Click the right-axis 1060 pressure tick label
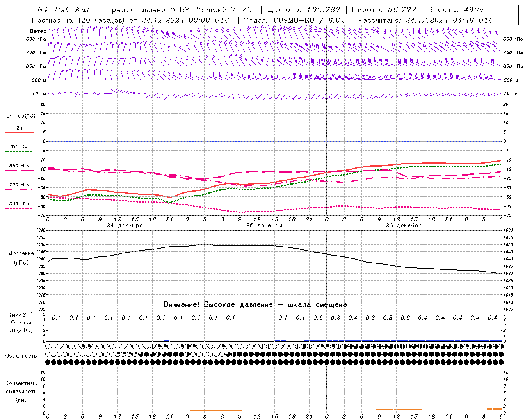The height and width of the screenshot is (420, 525). click(508, 231)
